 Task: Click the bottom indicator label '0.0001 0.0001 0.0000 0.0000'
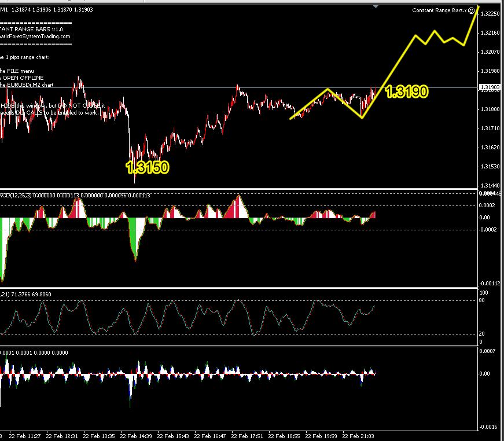pos(34,352)
